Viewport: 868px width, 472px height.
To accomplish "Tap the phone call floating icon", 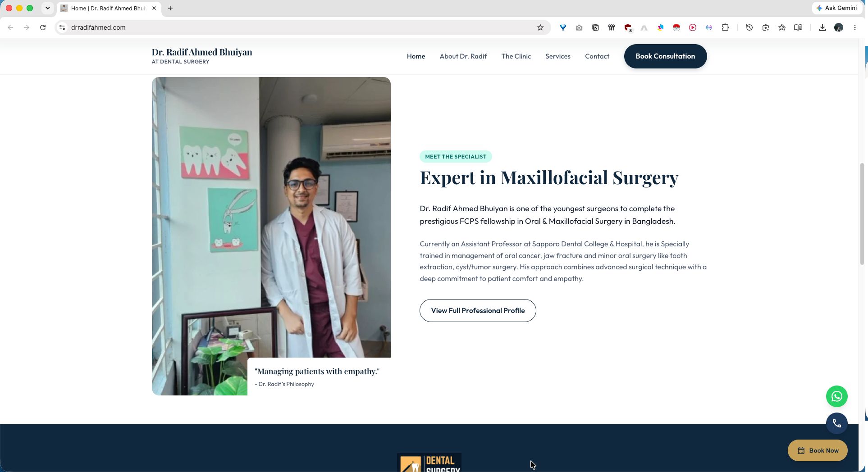I will point(836,423).
